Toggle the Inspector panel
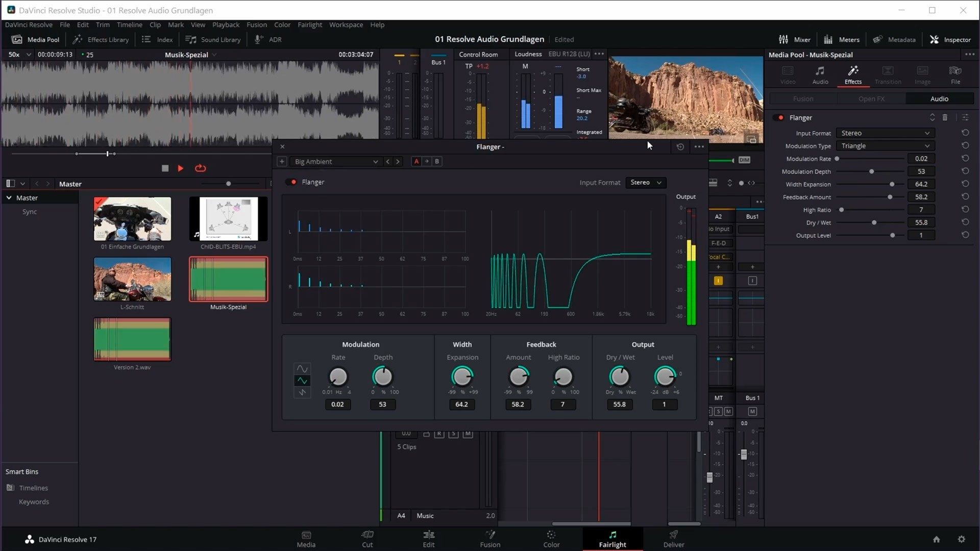This screenshot has height=551, width=980. [x=950, y=39]
